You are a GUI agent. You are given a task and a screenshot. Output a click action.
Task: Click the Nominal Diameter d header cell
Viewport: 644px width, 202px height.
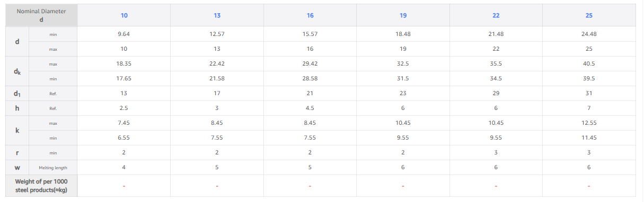tap(41, 15)
